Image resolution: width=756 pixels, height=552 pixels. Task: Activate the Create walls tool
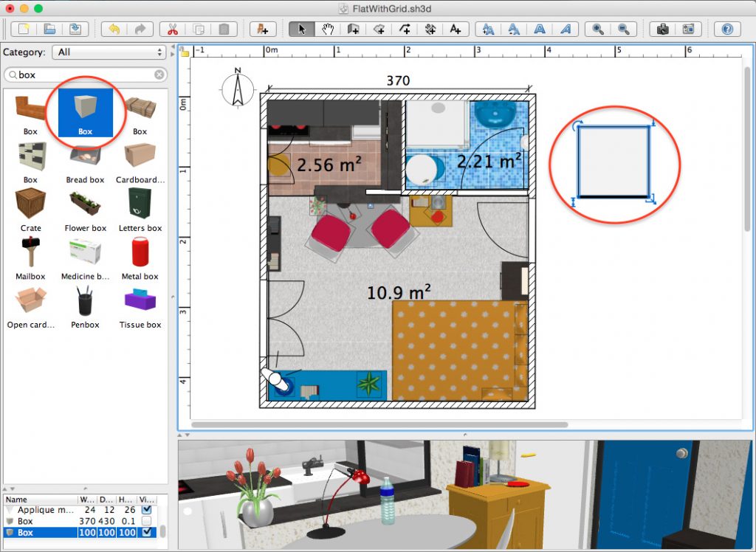[353, 29]
